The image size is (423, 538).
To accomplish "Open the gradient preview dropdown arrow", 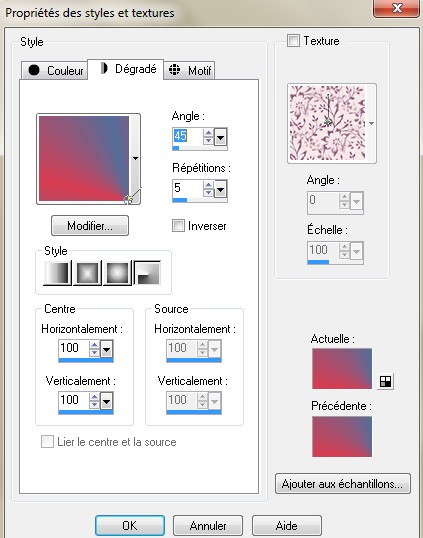I will [135, 158].
